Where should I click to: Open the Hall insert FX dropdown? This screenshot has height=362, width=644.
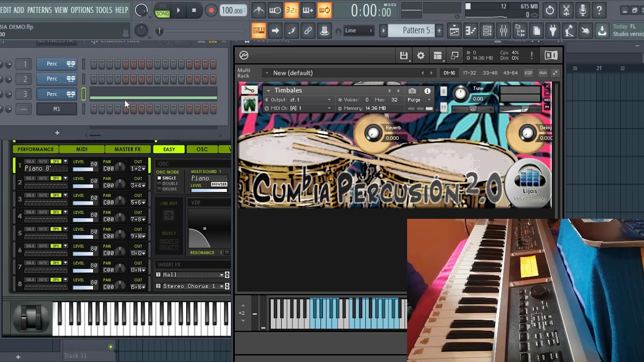pyautogui.click(x=193, y=275)
